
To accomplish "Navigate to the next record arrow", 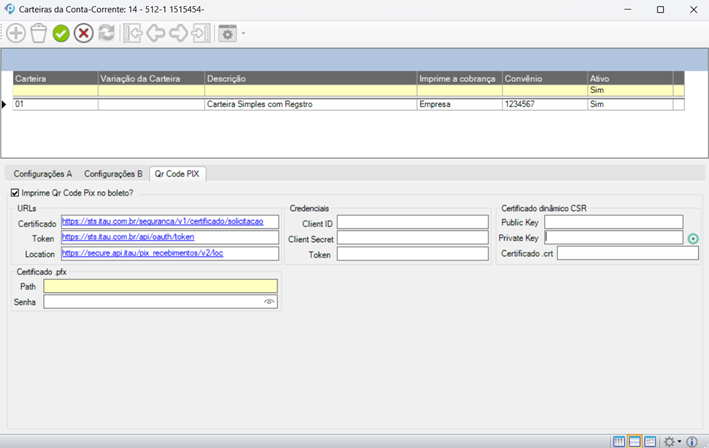I will [x=178, y=34].
